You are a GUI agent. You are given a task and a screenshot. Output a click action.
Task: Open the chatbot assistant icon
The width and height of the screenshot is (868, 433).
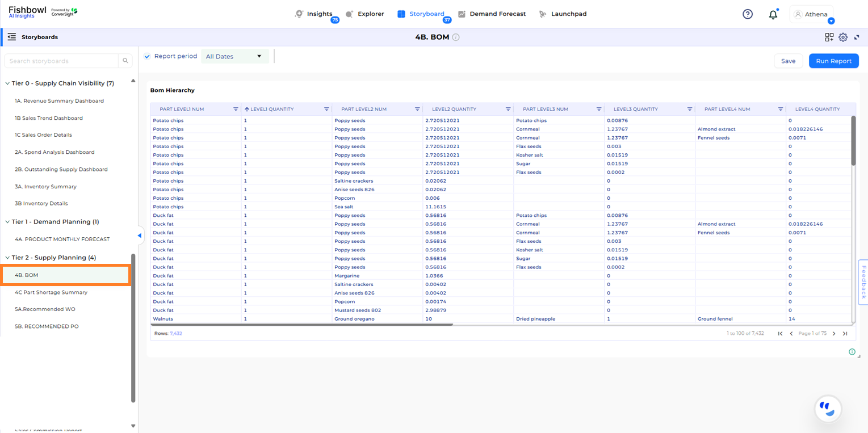click(828, 408)
